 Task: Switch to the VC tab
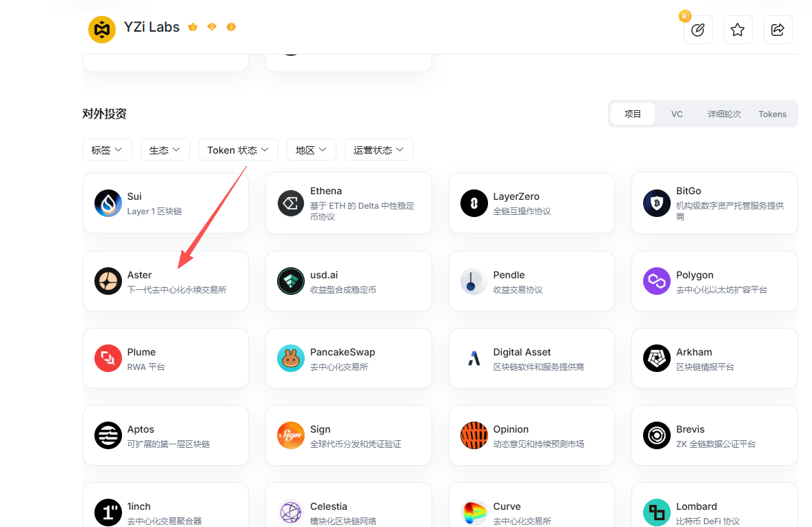[677, 114]
